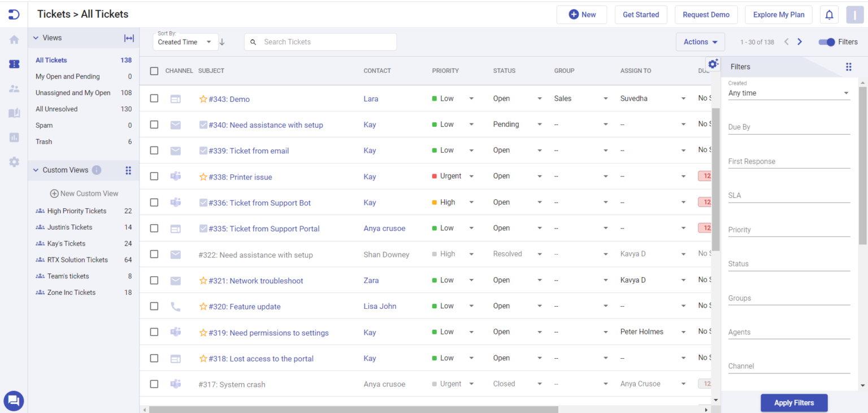Check the select-all checkbox in the table header
Screen dimensions: 868x413
tap(154, 71)
